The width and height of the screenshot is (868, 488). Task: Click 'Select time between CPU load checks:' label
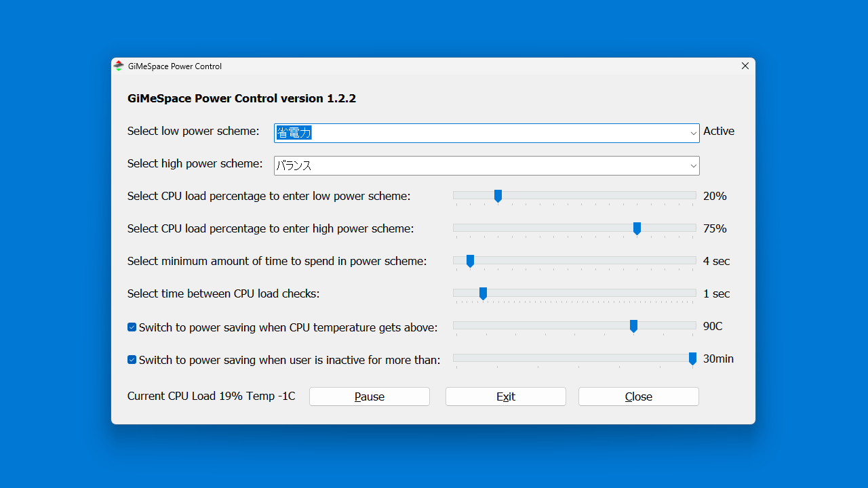click(224, 294)
